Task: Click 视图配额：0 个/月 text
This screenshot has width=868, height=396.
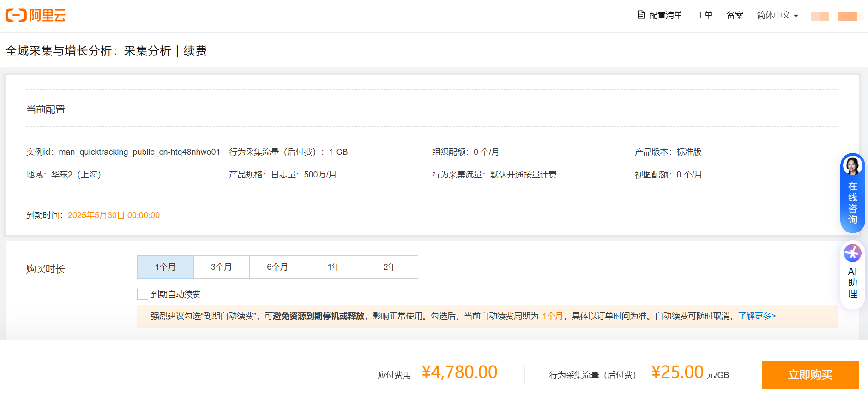Action: (x=668, y=175)
